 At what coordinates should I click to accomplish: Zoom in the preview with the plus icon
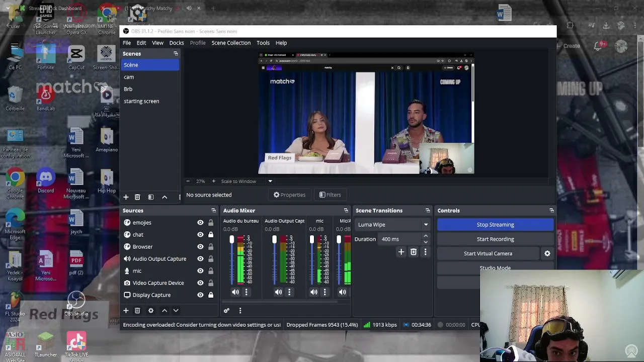tap(213, 182)
